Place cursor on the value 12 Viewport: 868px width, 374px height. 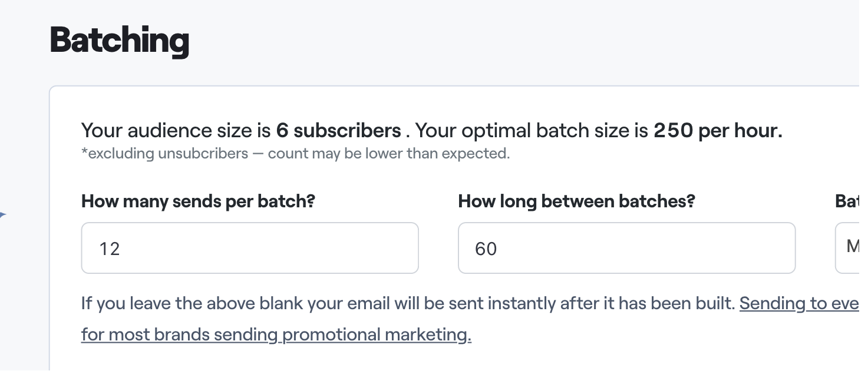tap(110, 249)
